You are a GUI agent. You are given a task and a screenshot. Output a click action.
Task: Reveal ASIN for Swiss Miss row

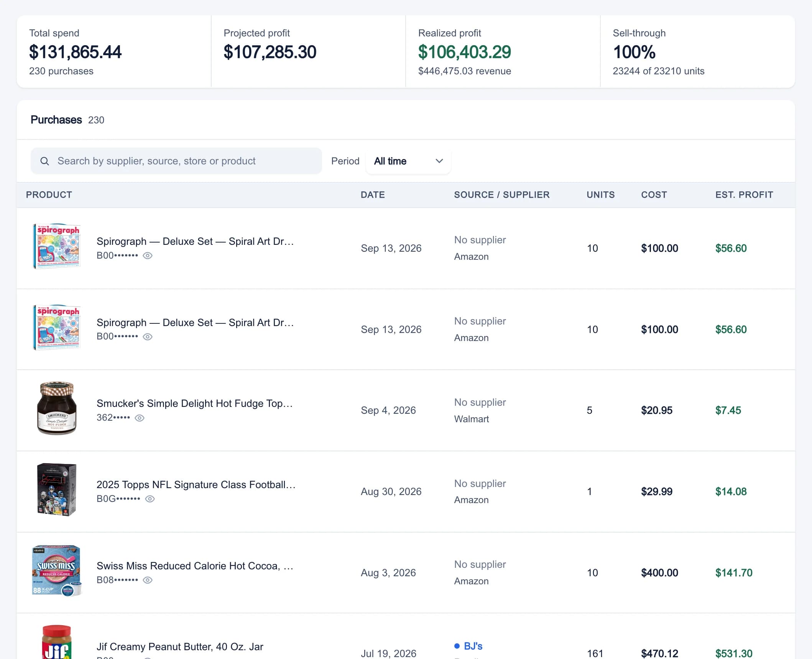148,580
